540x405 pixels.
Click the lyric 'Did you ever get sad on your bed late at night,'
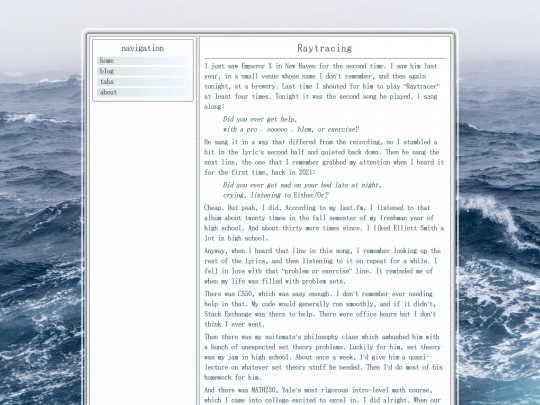click(302, 185)
